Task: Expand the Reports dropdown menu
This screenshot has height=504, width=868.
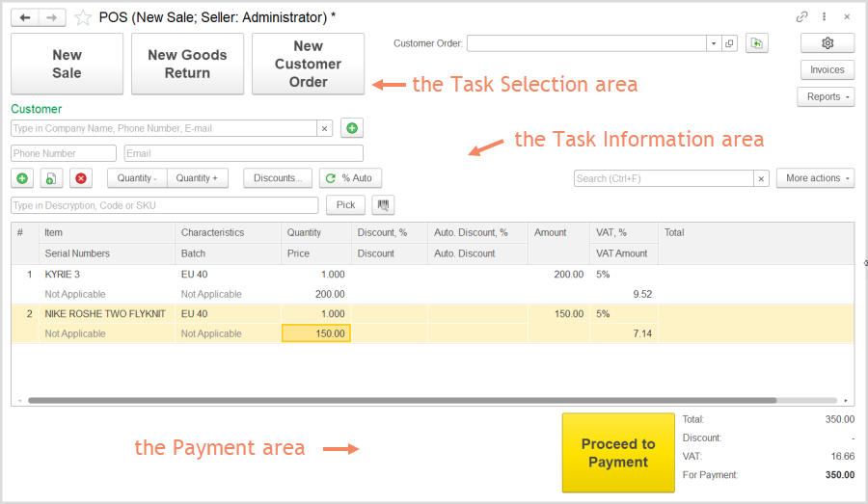Action: click(x=826, y=96)
